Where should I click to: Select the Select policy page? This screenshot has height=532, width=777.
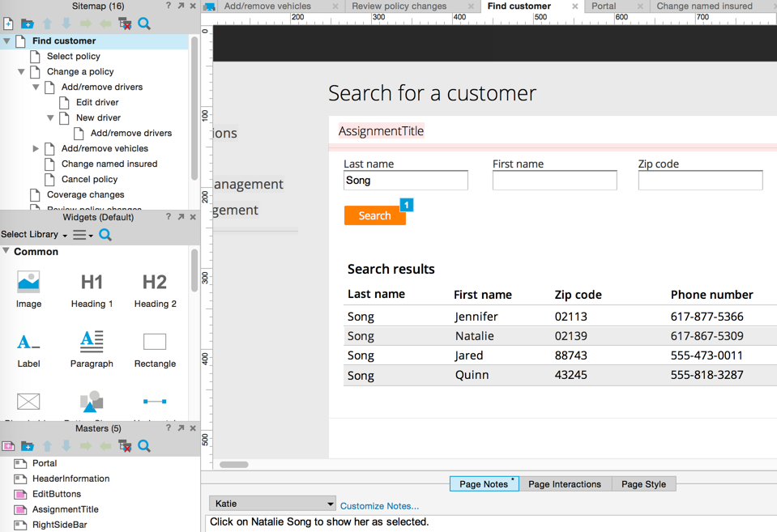74,57
